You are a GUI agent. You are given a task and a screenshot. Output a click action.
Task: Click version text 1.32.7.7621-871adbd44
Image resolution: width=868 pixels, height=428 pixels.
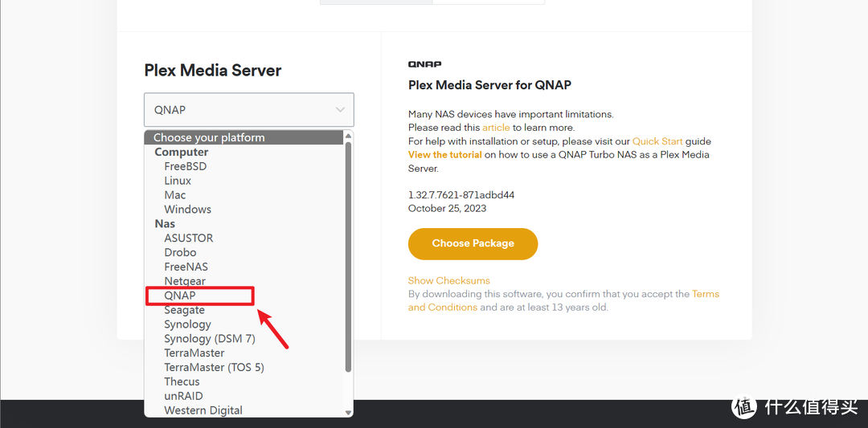463,195
